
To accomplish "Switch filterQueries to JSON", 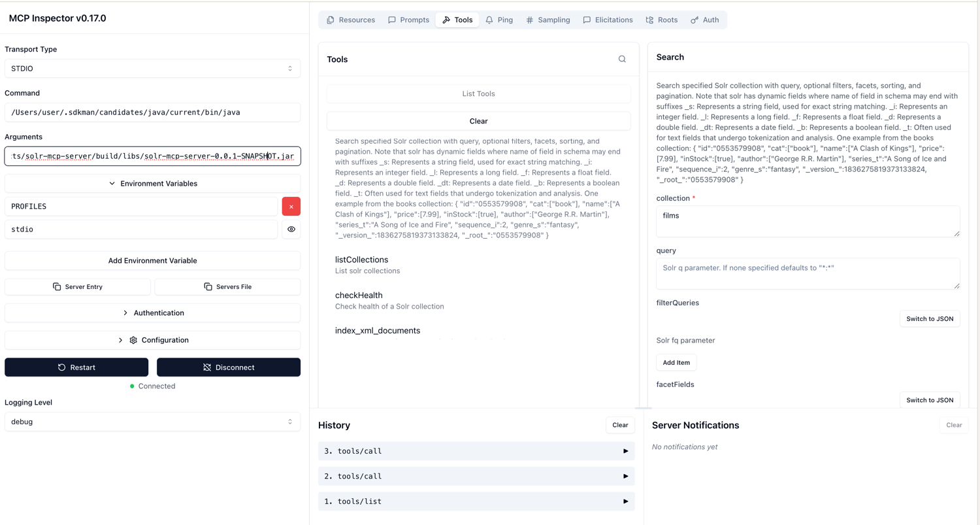I will pyautogui.click(x=929, y=319).
